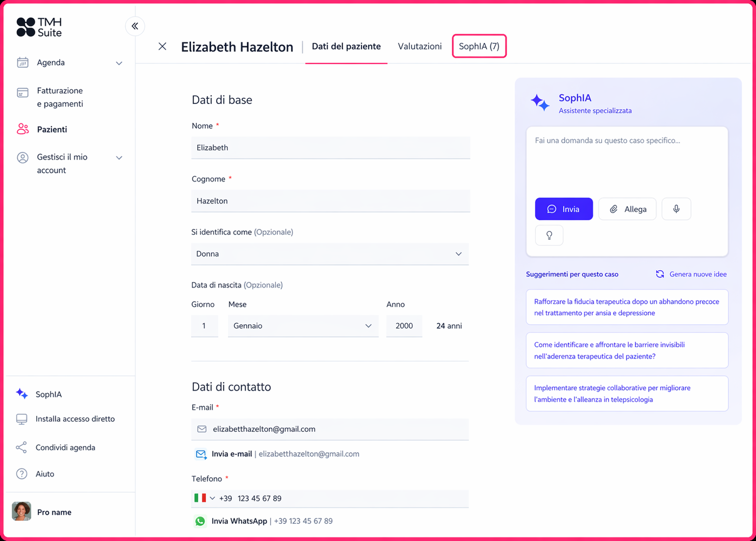Open the Aiuto help label
Screen dimensions: 756x541
point(45,474)
